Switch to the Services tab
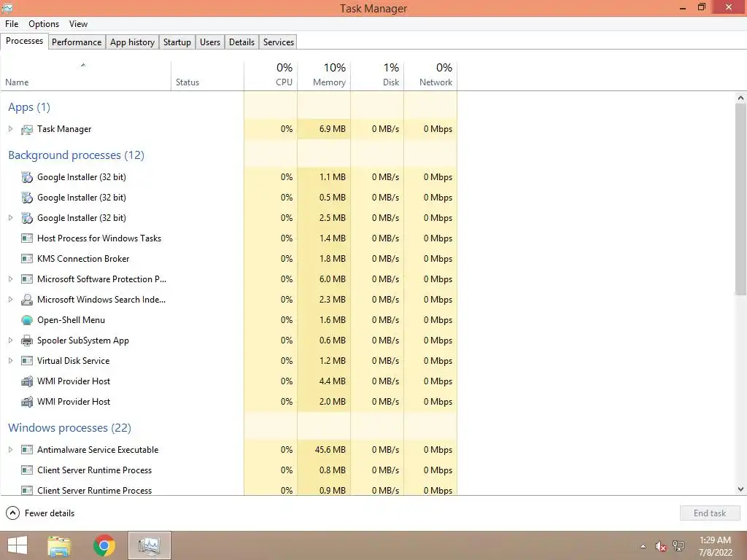Viewport: 747px width, 560px height. click(279, 42)
